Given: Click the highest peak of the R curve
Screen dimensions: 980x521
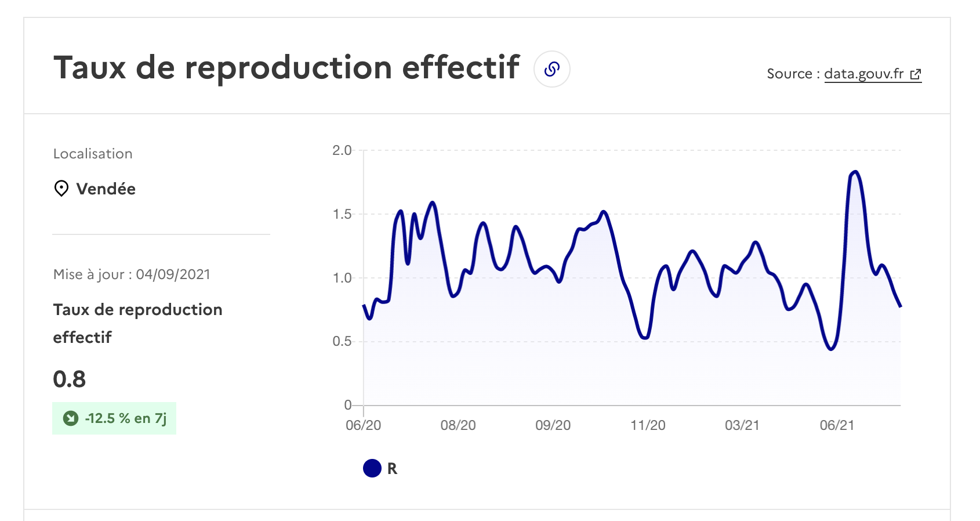Looking at the screenshot, I should tap(855, 172).
